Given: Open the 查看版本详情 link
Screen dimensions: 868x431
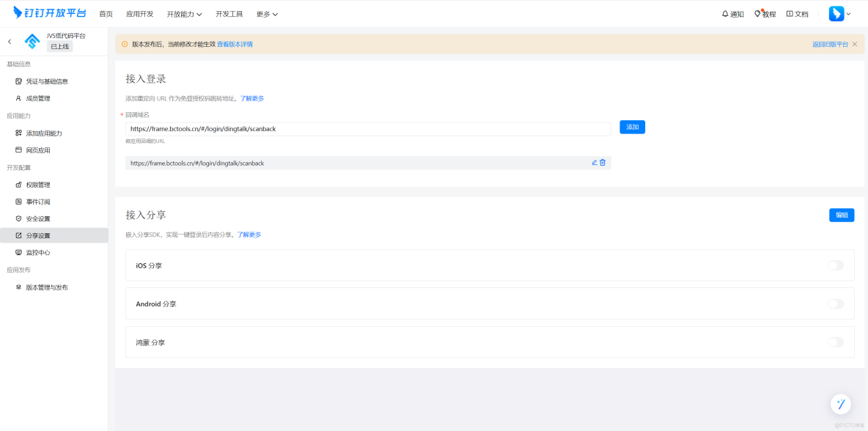Looking at the screenshot, I should tap(235, 44).
